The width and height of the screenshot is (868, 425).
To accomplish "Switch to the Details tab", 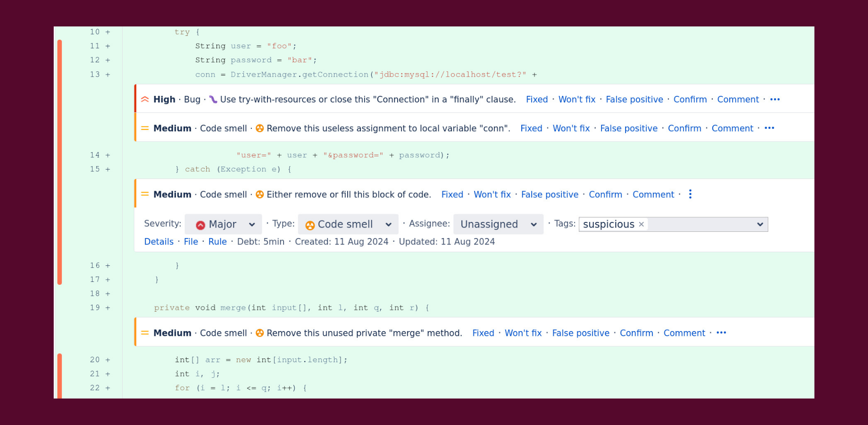I will tap(159, 242).
